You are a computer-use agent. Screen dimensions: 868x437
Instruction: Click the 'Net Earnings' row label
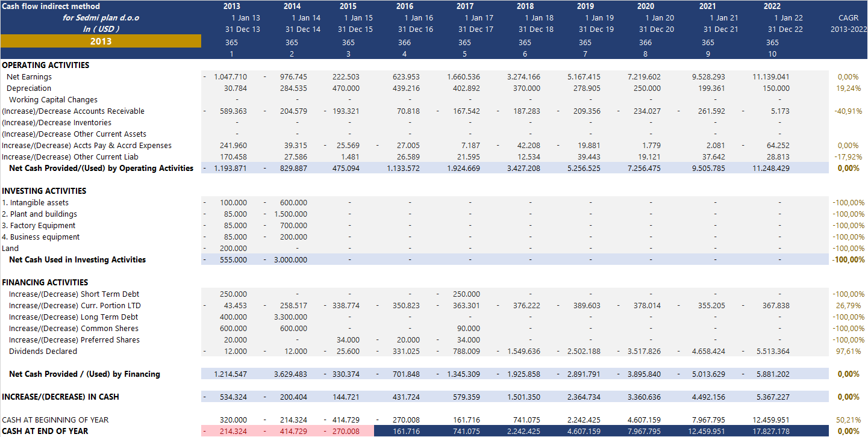[x=29, y=77]
